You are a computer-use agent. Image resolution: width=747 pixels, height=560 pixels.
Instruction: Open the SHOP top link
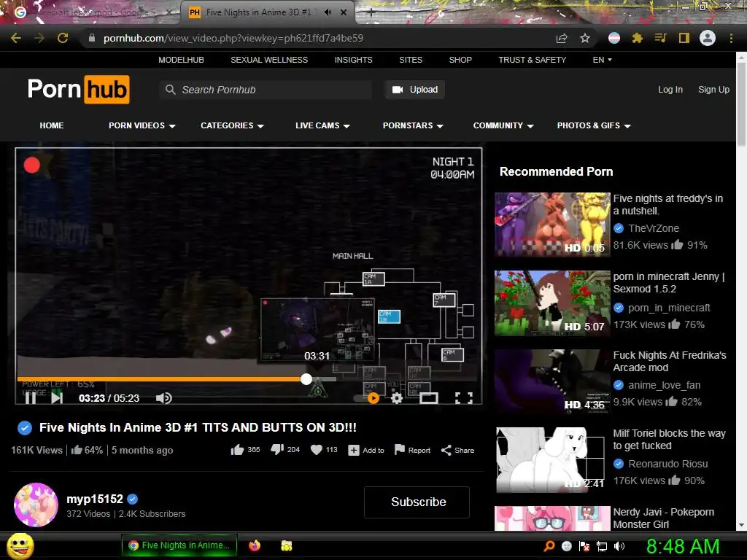tap(460, 60)
